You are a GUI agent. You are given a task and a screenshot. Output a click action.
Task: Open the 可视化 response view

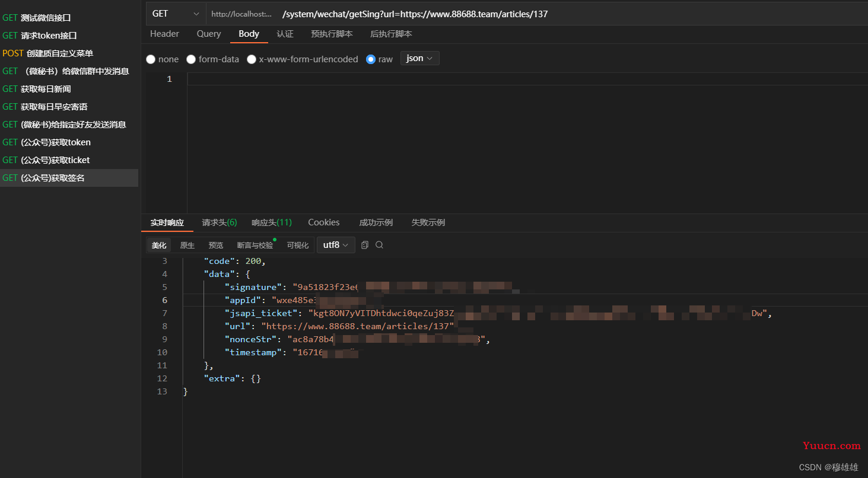298,245
